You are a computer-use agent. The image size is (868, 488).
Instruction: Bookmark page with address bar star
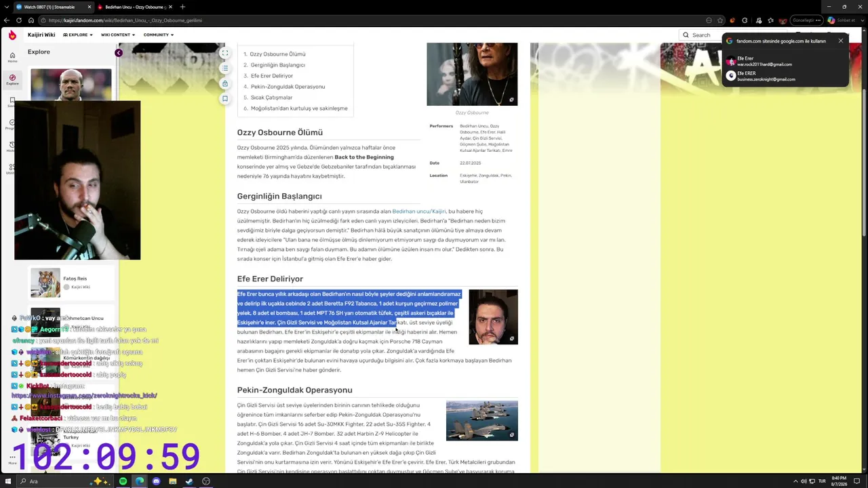coord(721,20)
